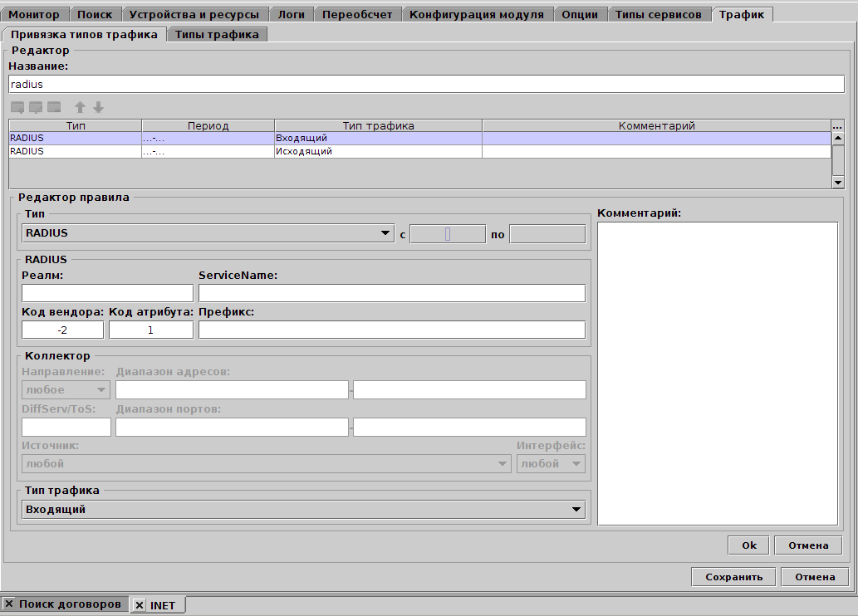Screen dimensions: 858x616
Task: Close the 'INET' tab via its X icon
Action: pyautogui.click(x=139, y=604)
